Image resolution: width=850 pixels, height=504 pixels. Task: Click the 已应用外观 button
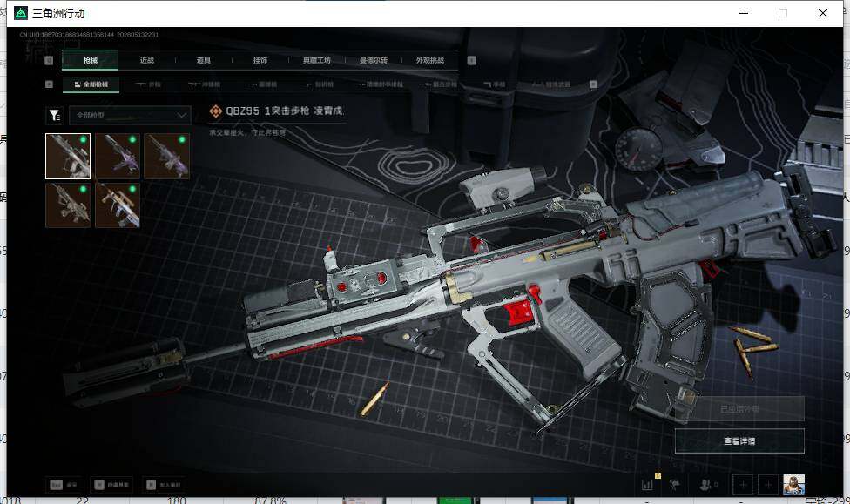point(739,408)
